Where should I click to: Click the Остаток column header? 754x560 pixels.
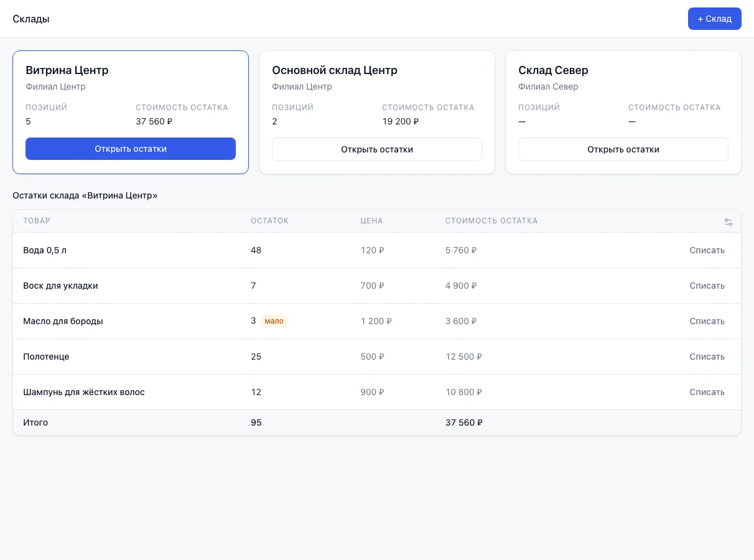coord(269,221)
